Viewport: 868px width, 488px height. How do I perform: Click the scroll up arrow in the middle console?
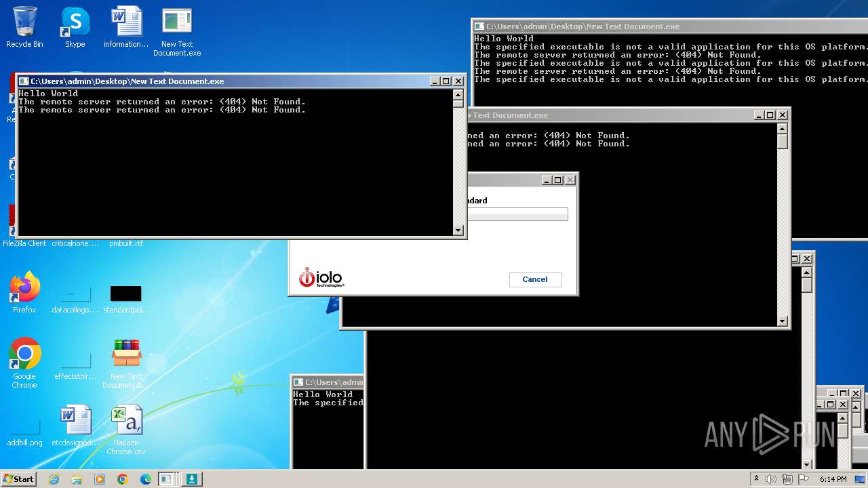782,129
